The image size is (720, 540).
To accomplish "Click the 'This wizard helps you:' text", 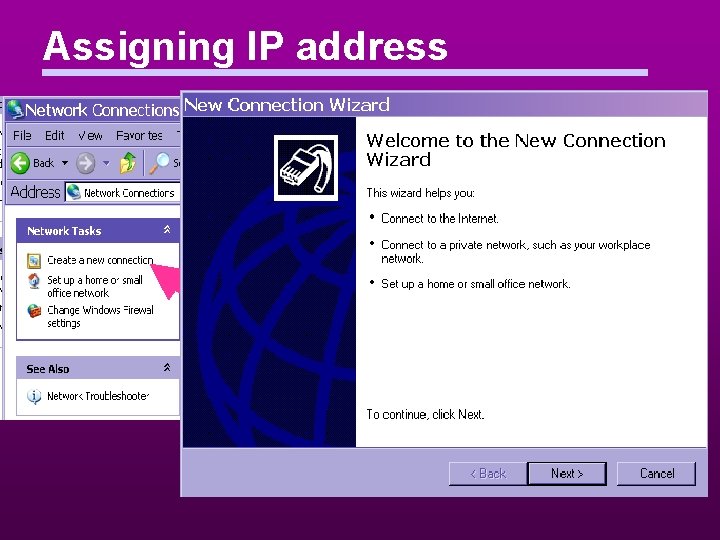I will click(x=420, y=193).
